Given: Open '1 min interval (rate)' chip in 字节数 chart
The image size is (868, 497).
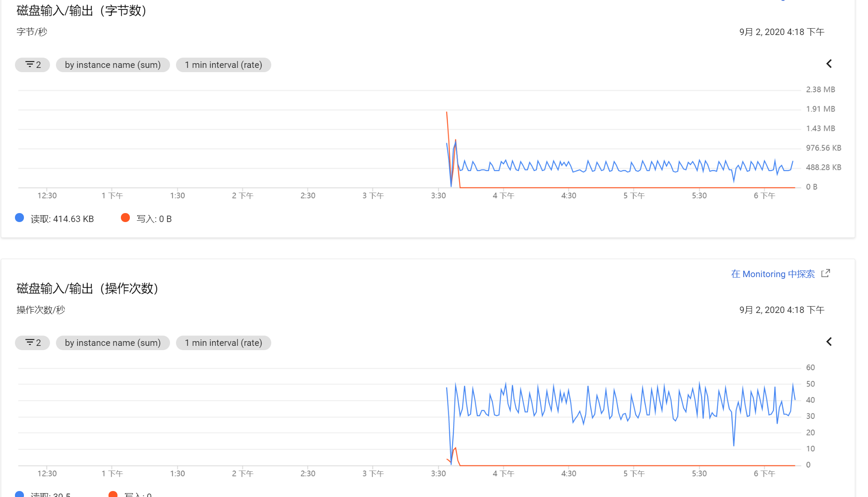Looking at the screenshot, I should (223, 65).
